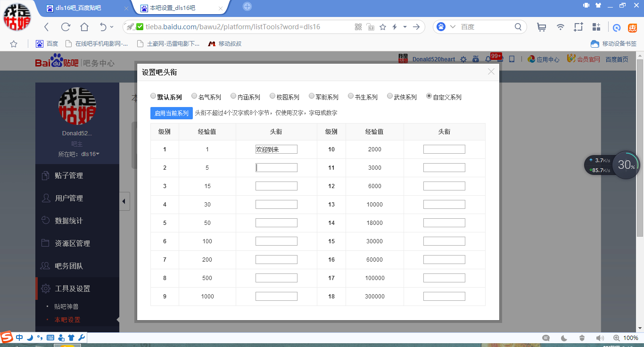Toggle sound icon in browser status bar
The width and height of the screenshot is (644, 347).
point(600,338)
